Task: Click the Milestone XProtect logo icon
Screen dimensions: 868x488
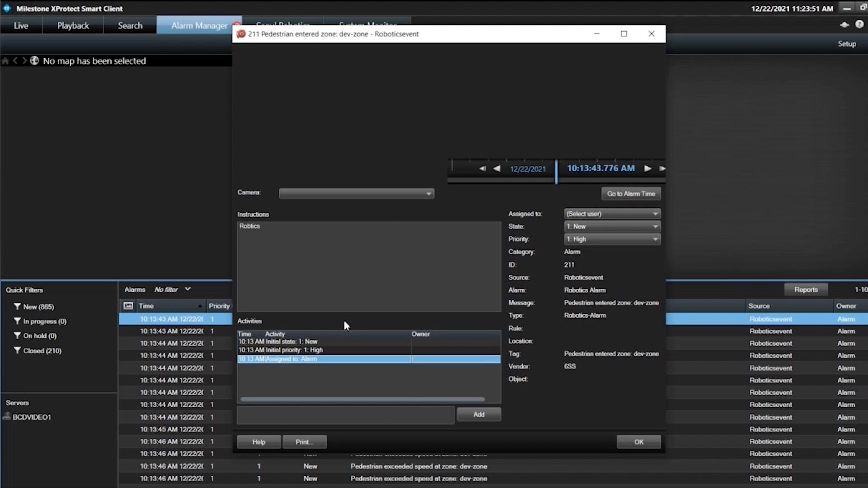Action: coord(7,8)
